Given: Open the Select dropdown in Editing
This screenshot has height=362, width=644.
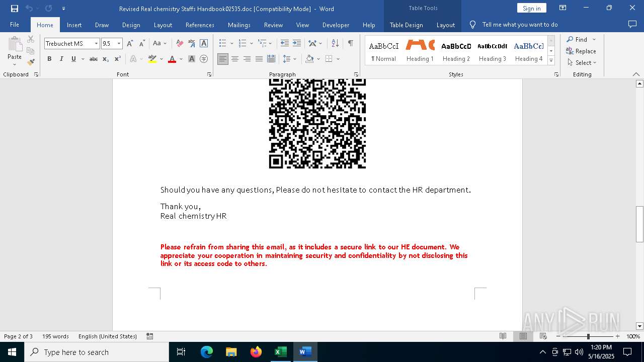Looking at the screenshot, I should click(x=582, y=63).
